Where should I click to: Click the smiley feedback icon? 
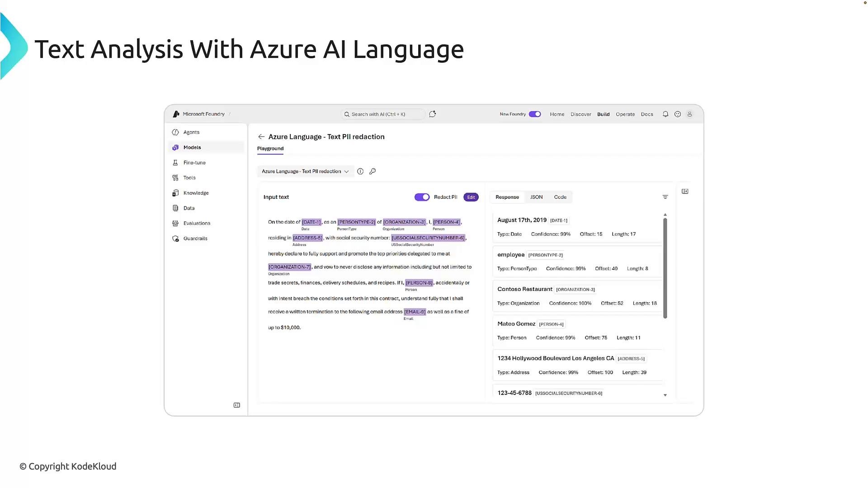(678, 114)
